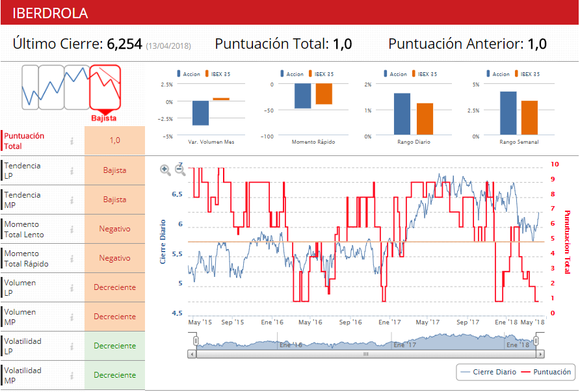Open info icon for Volumen LP

[x=72, y=288]
